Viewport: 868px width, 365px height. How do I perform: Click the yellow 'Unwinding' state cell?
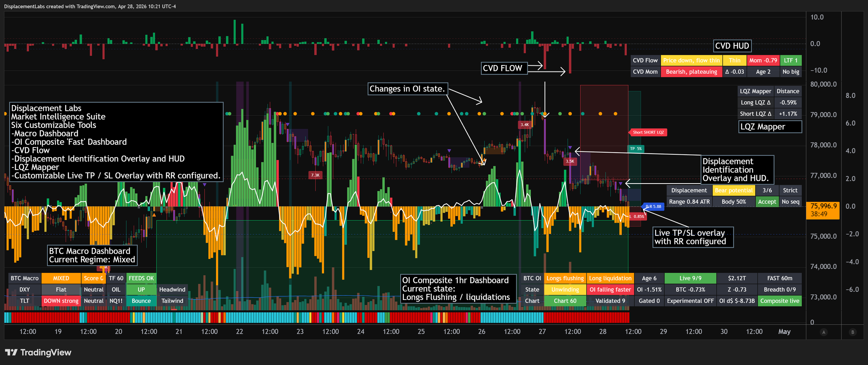click(565, 290)
